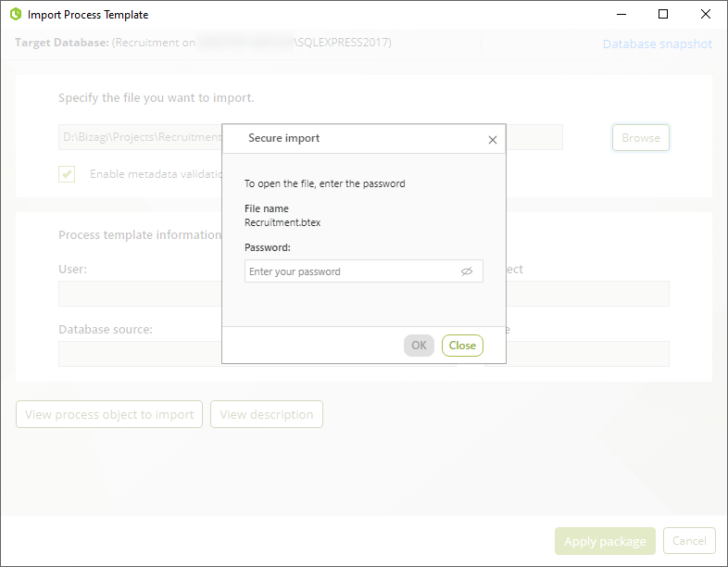Click the Secure import dialog title

click(x=283, y=138)
